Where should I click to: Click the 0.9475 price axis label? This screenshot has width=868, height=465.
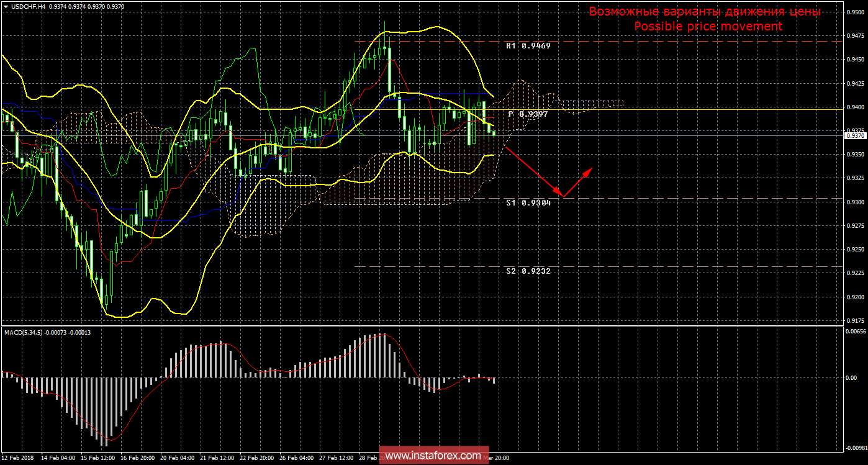[856, 35]
